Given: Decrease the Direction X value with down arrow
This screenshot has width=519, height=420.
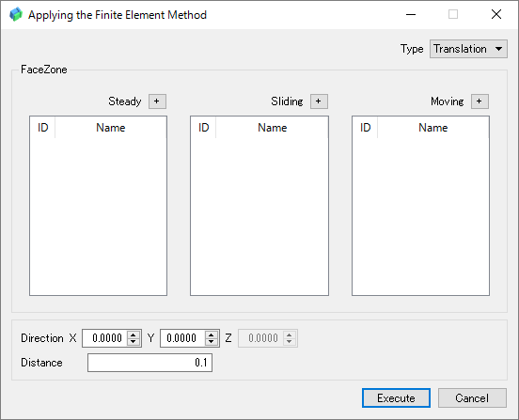Looking at the screenshot, I should (134, 342).
